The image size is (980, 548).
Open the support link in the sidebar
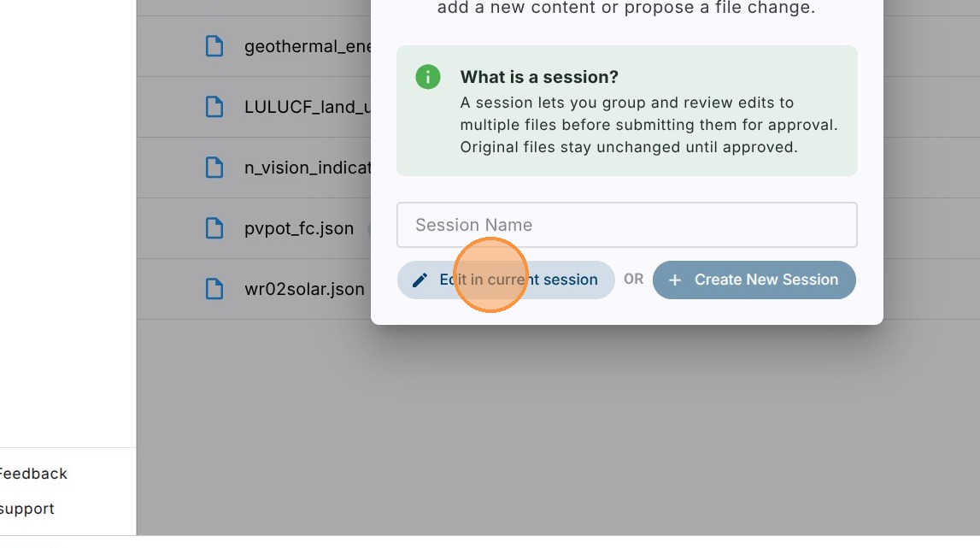tap(27, 509)
